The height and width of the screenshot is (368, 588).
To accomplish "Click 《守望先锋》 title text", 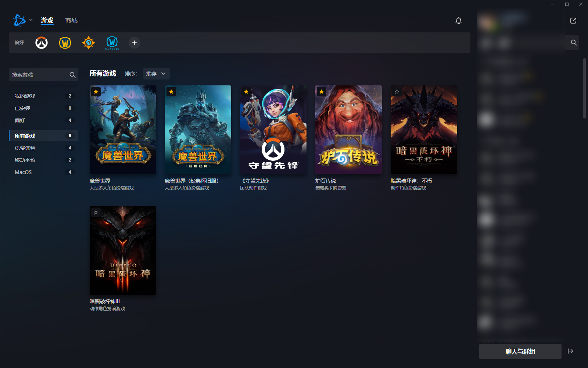I will (x=255, y=181).
